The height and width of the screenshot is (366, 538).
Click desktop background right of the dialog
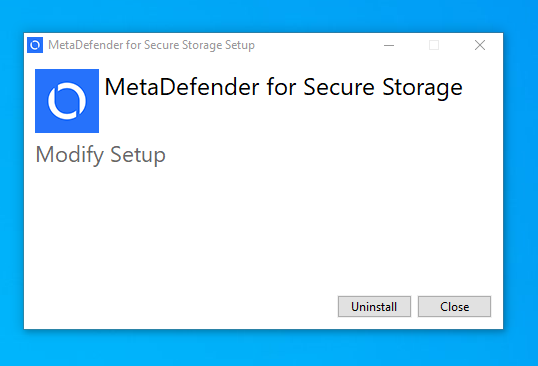[521, 182]
